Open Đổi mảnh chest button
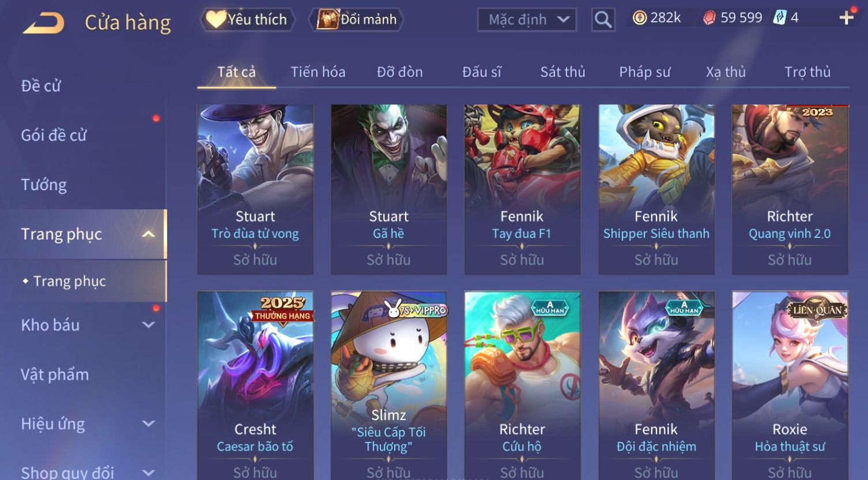 (x=356, y=20)
